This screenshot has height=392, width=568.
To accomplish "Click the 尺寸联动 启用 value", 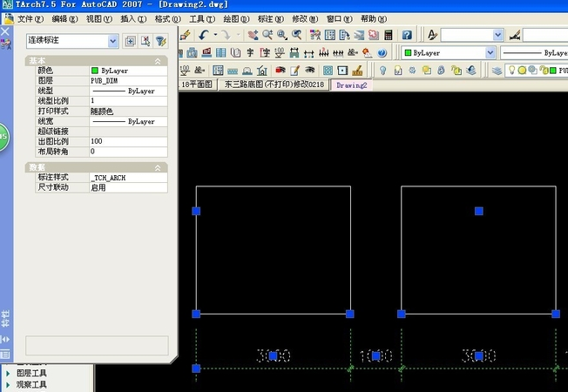I will [x=128, y=187].
